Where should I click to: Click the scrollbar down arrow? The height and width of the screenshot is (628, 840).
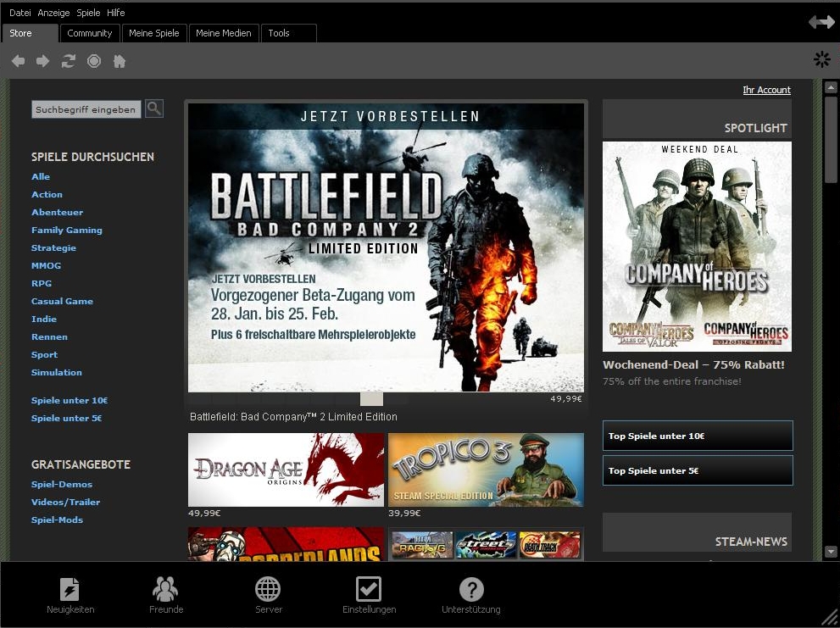(x=831, y=552)
